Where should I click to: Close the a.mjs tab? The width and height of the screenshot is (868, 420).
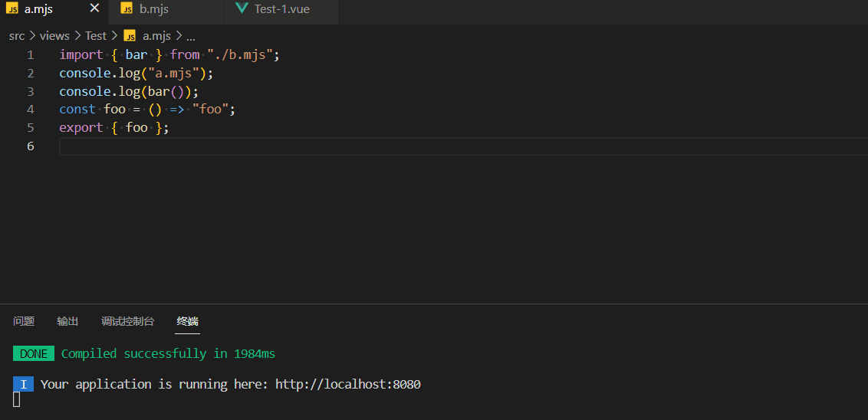[94, 8]
